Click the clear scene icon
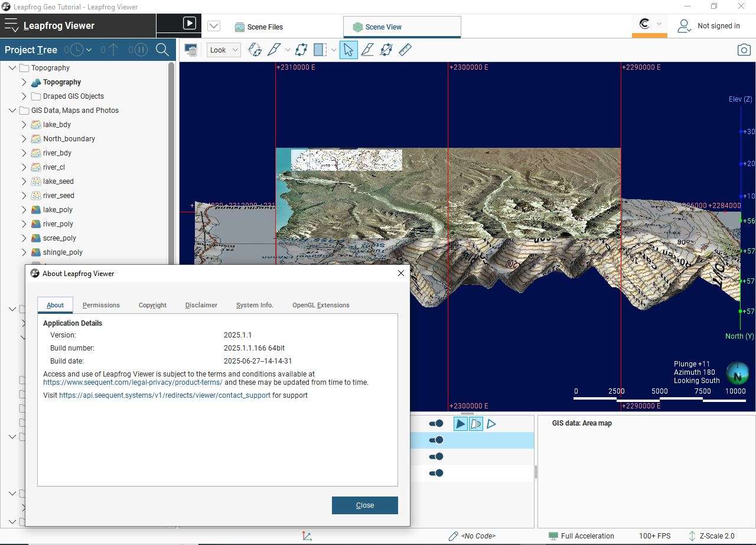This screenshot has height=545, width=756. point(191,50)
